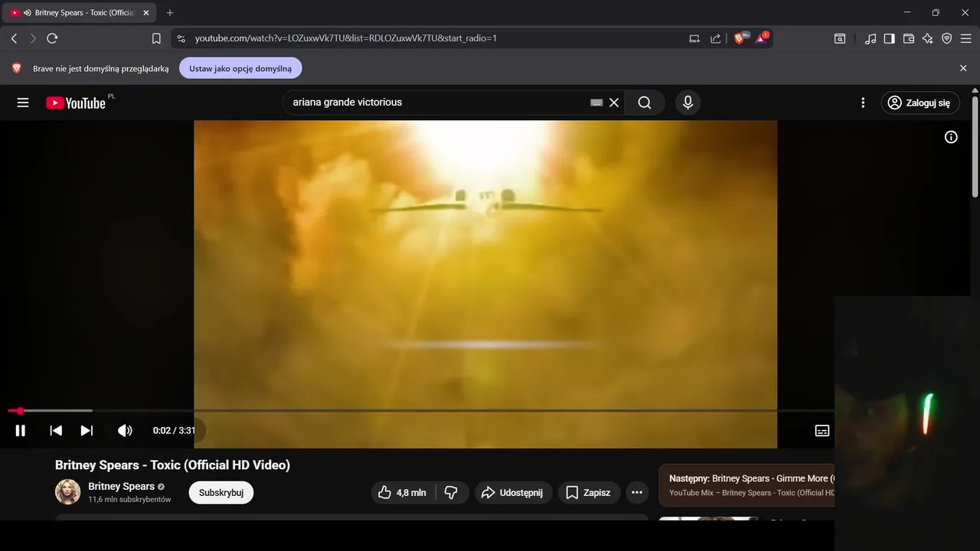Viewport: 980px width, 551px height.
Task: Click the Udostępnij share button
Action: 511,493
